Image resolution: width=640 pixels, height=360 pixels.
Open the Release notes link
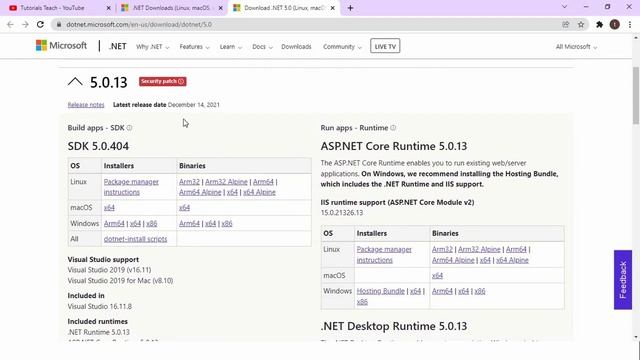(x=86, y=105)
